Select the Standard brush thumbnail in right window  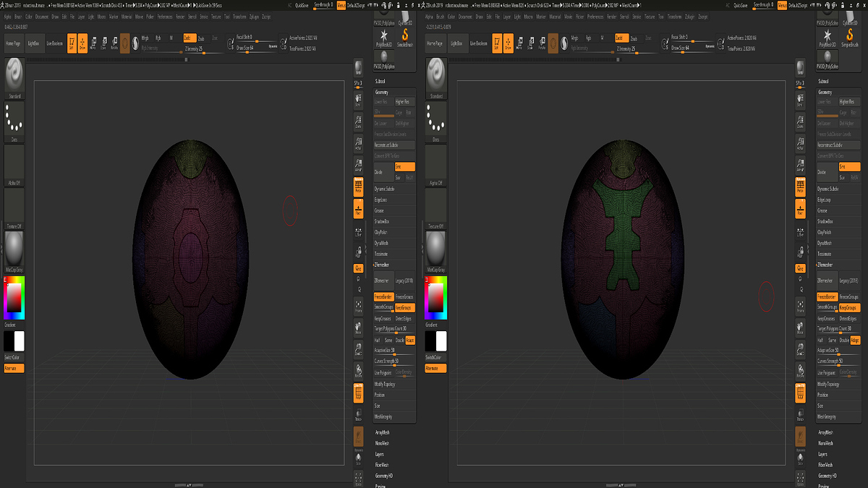click(436, 77)
